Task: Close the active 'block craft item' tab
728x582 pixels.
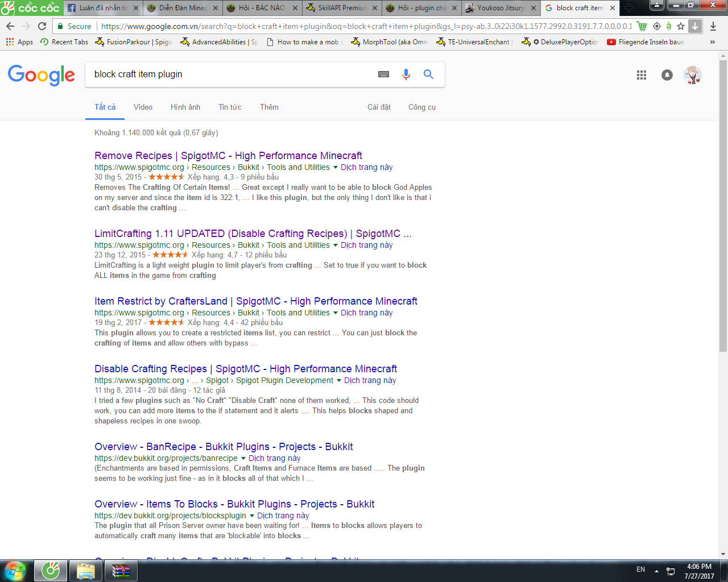Action: [613, 8]
